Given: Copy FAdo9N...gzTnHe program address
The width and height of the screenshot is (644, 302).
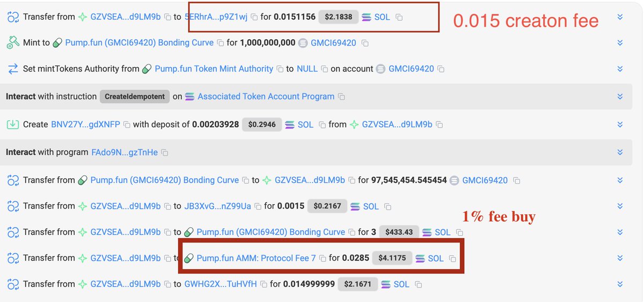Looking at the screenshot, I should (x=165, y=153).
